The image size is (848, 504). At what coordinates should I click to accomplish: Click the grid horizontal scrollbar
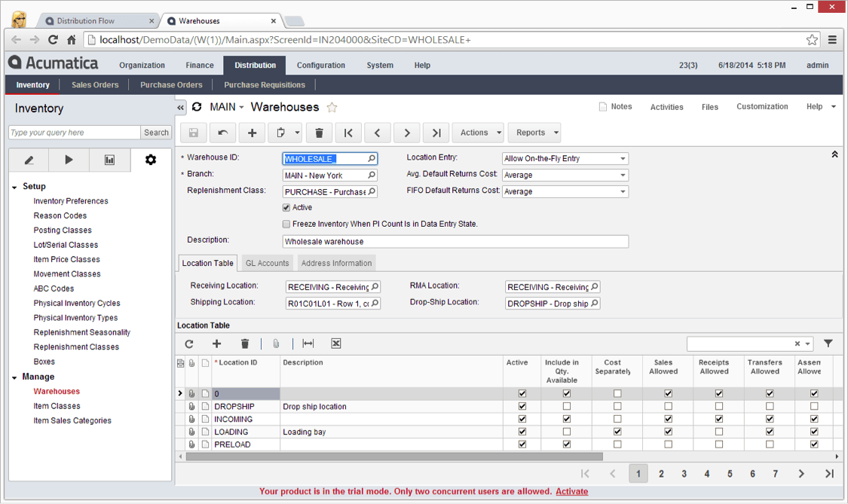click(394, 457)
